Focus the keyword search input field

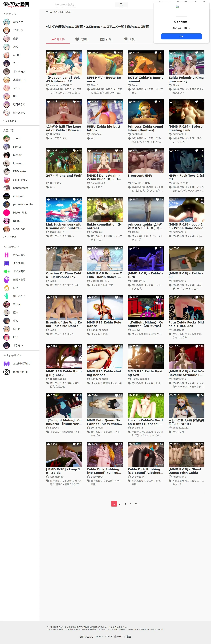[84, 4]
